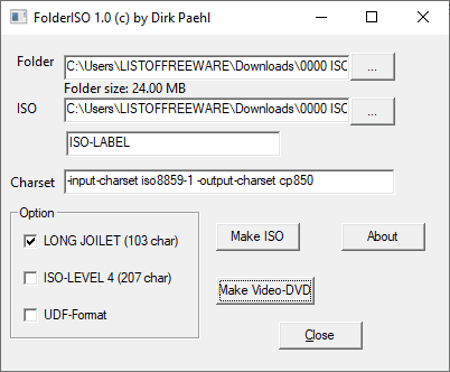This screenshot has height=372, width=450.
Task: Browse for the ISO output path
Action: pyautogui.click(x=372, y=111)
